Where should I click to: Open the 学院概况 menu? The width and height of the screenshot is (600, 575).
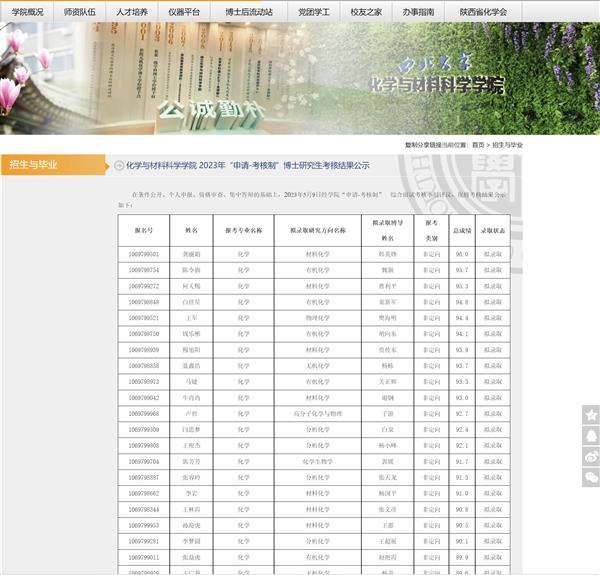click(x=27, y=12)
